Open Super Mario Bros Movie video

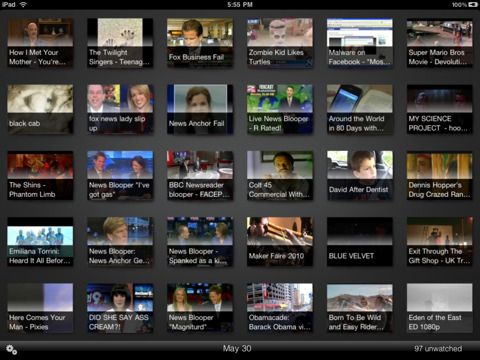439,43
